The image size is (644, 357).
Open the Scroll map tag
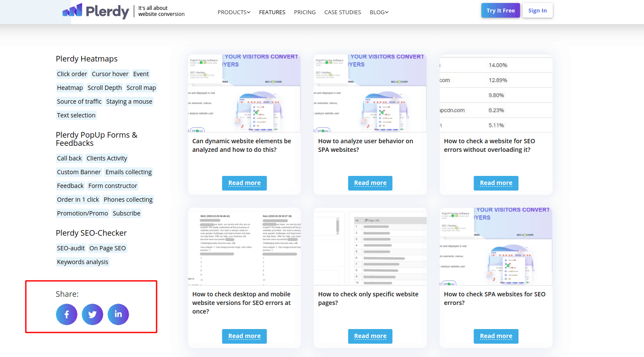[141, 88]
